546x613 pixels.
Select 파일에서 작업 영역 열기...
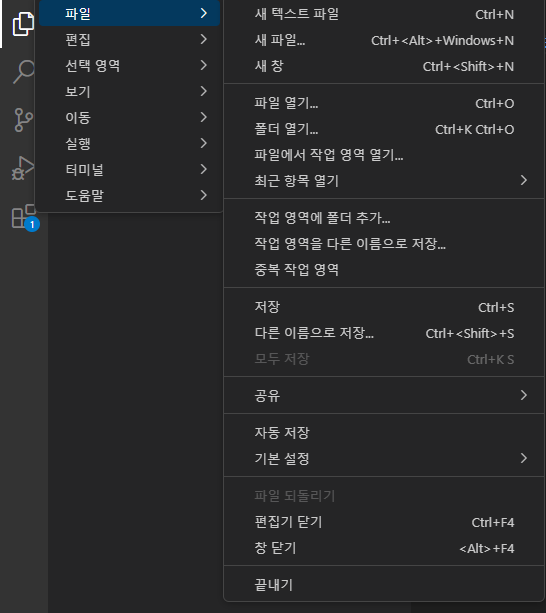click(384, 155)
